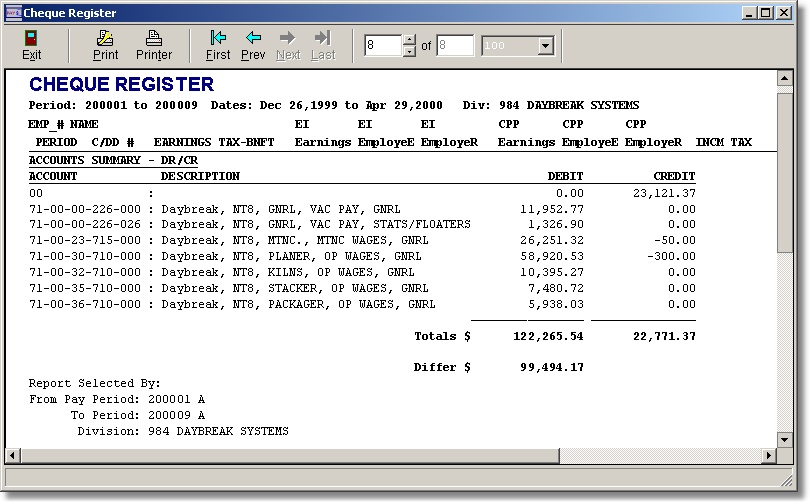Image resolution: width=810 pixels, height=504 pixels.
Task: Click the total pages field after 'of'
Action: coord(454,46)
